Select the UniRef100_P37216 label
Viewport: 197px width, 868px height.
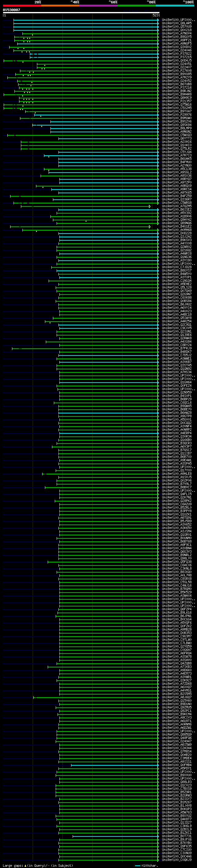176,88
